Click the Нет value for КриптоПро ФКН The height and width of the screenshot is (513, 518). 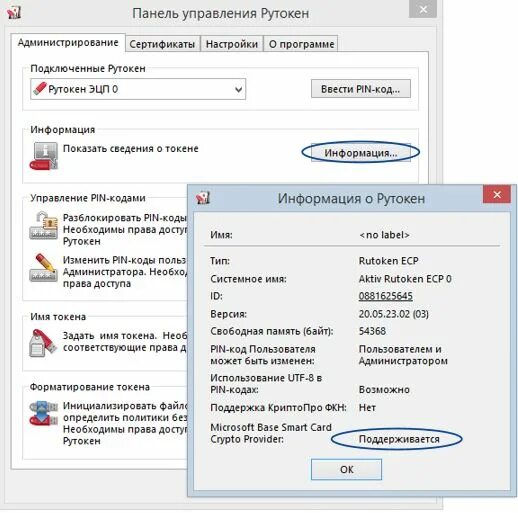point(367,407)
